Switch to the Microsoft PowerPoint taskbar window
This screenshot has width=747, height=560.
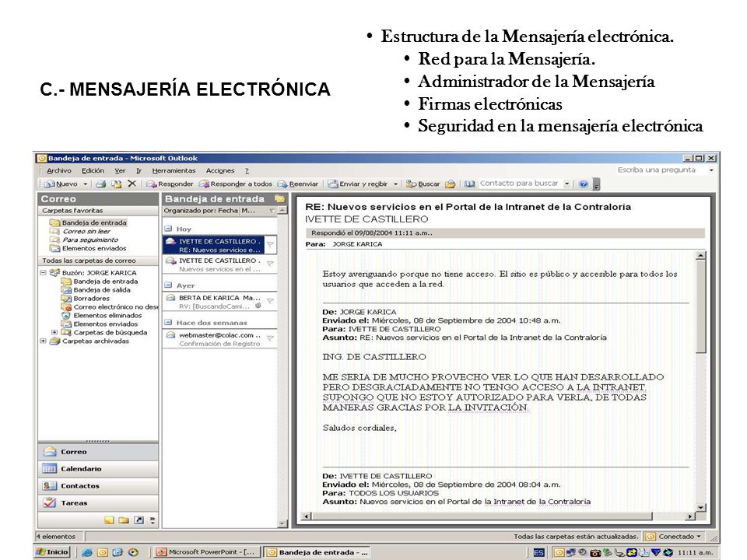(208, 552)
